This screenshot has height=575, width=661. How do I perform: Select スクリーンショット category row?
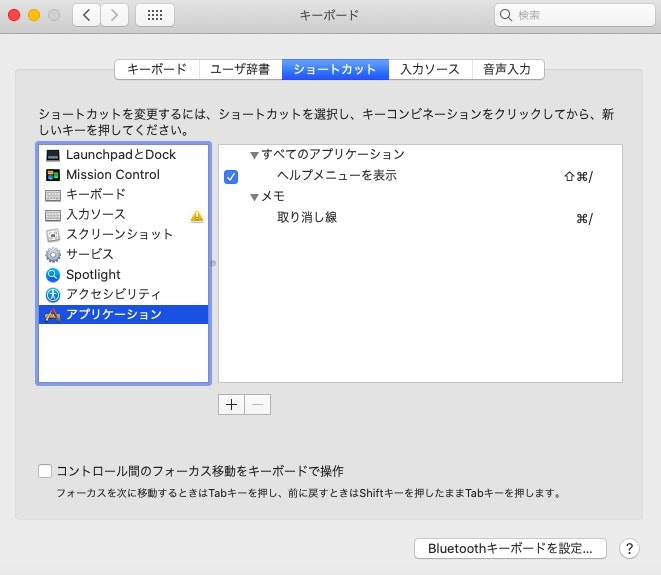pyautogui.click(x=124, y=234)
